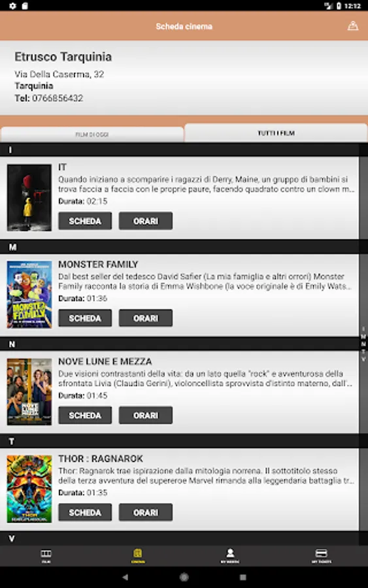Open SCHEDA for the film IT
This screenshot has width=368, height=588.
click(x=85, y=221)
